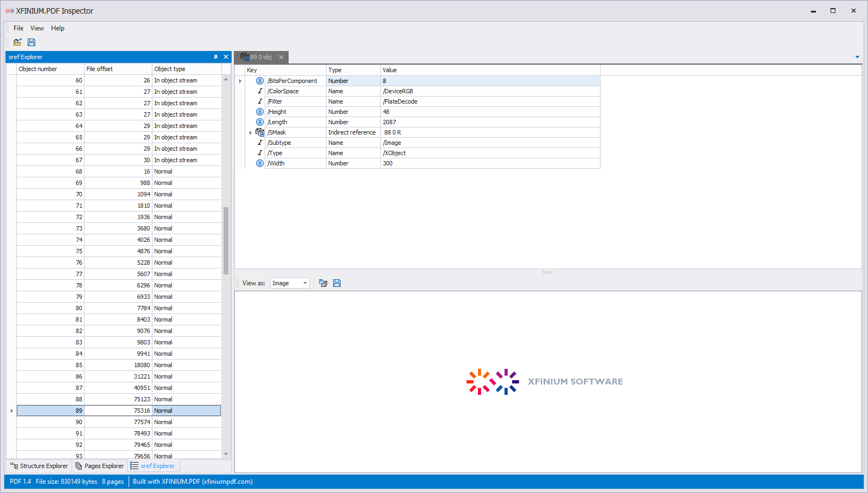
Task: Select object 90 with offset 77574
Action: [119, 422]
